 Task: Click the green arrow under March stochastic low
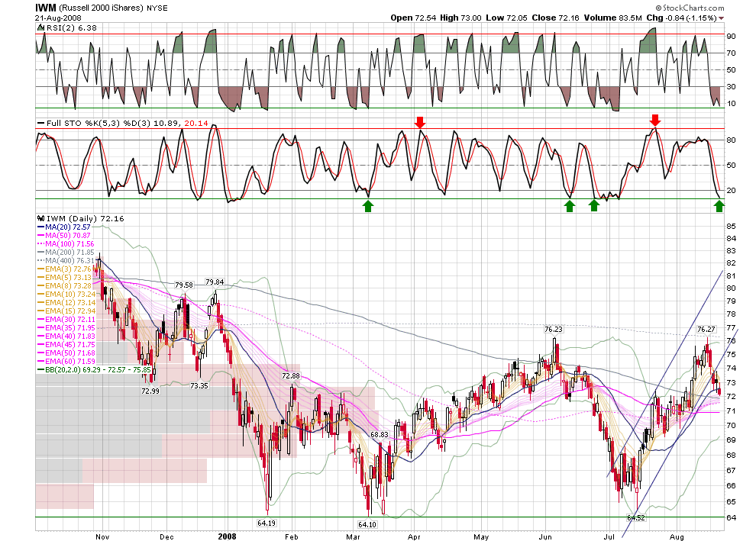pos(368,206)
